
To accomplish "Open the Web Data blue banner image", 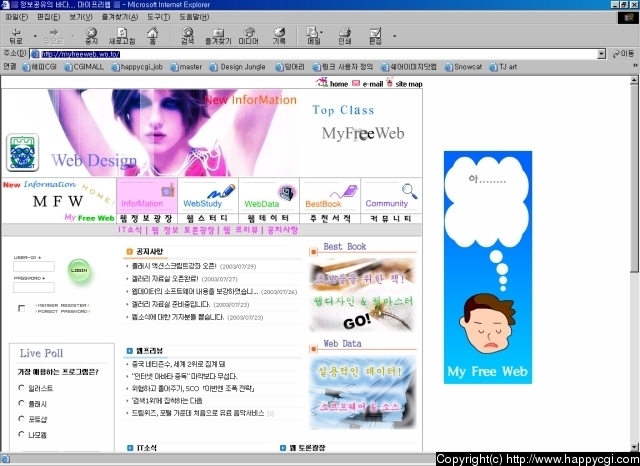I will pos(362,392).
